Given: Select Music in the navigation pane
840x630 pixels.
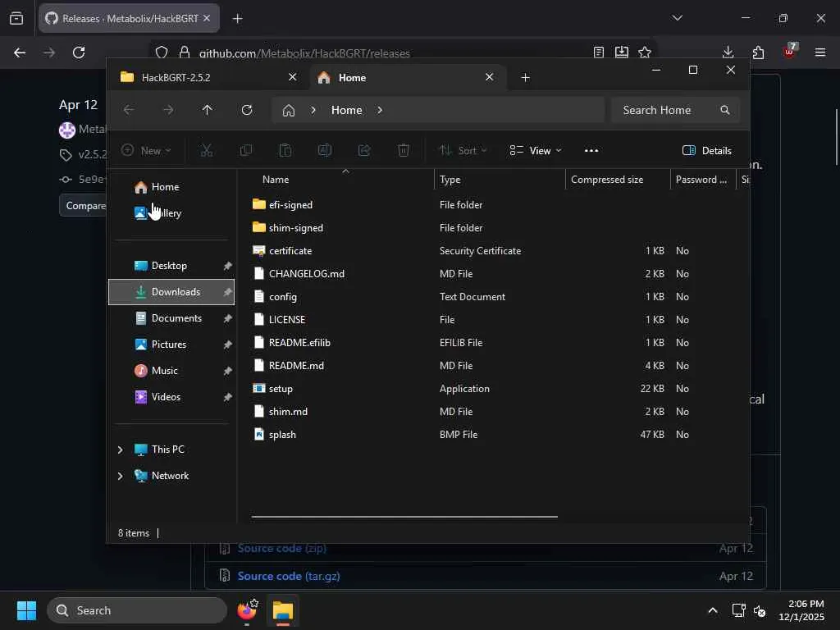Looking at the screenshot, I should tap(171, 371).
